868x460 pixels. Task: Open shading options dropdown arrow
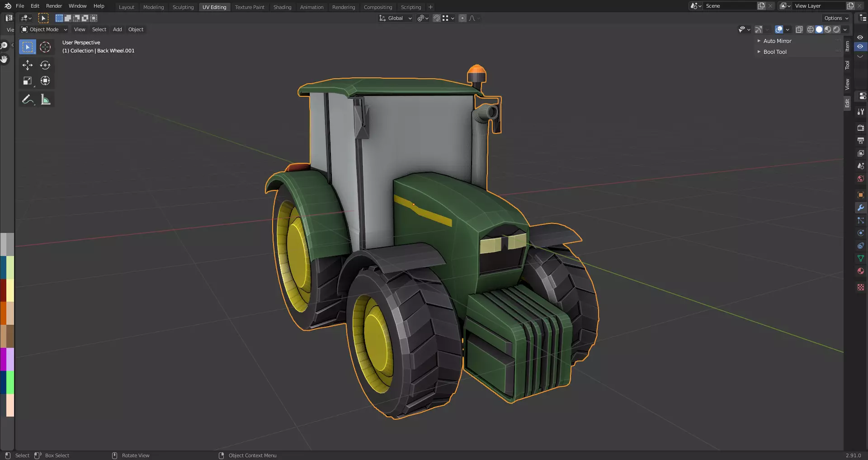[x=845, y=29]
